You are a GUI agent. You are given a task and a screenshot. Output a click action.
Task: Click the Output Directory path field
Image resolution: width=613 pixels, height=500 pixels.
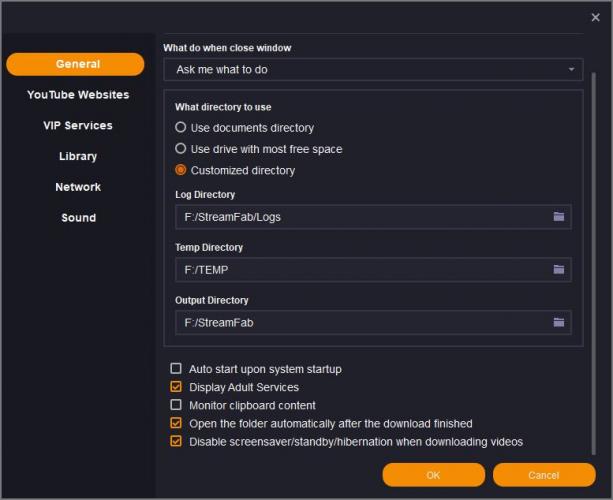click(x=360, y=323)
